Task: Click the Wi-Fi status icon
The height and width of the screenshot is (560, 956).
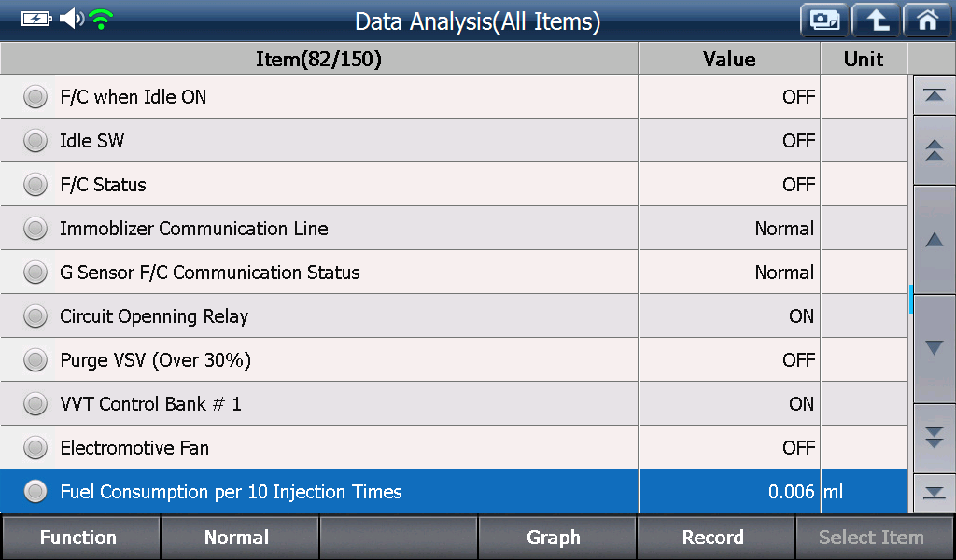Action: pyautogui.click(x=101, y=20)
